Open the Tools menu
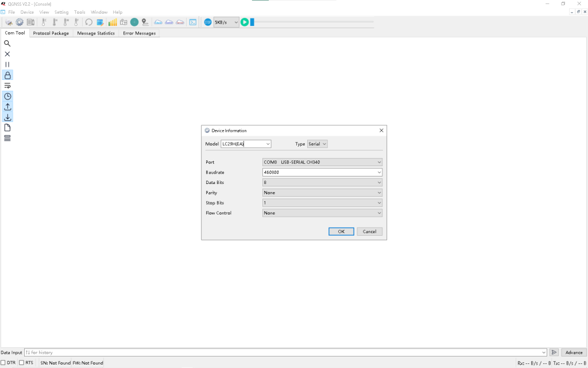588x368 pixels. click(x=79, y=12)
